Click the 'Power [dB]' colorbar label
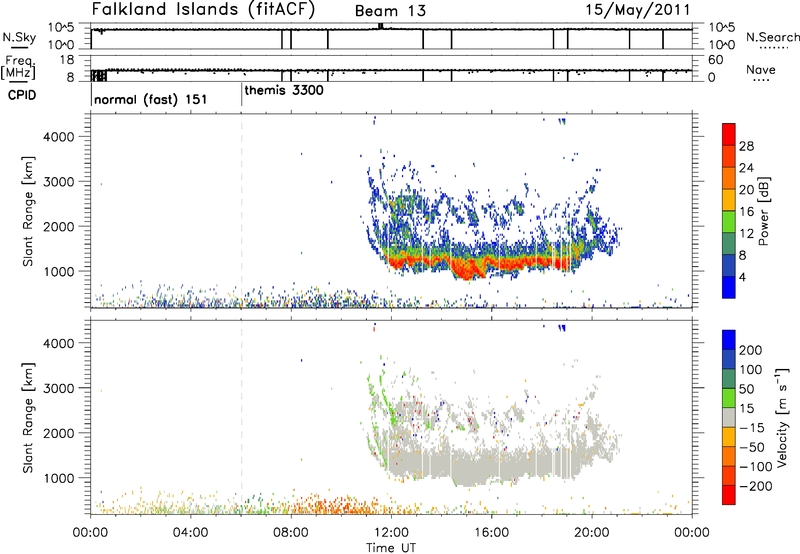The width and height of the screenshot is (800, 554). tap(764, 211)
